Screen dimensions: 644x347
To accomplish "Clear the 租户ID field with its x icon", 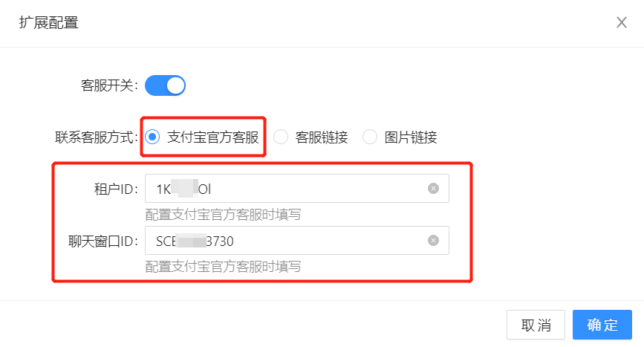I will tap(434, 189).
